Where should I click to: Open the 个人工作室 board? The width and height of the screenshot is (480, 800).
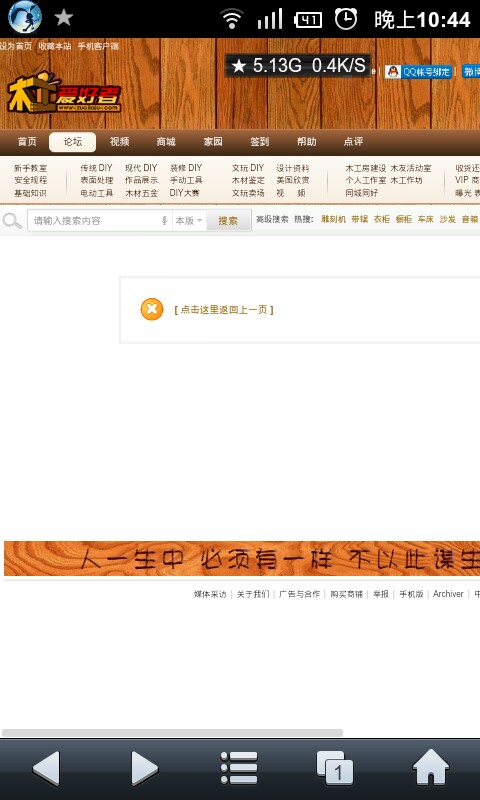366,180
